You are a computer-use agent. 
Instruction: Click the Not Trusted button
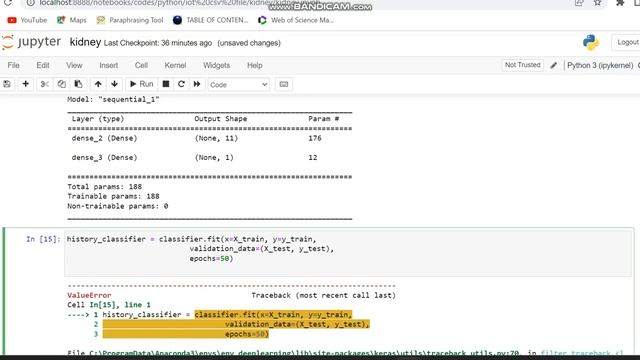(x=522, y=65)
